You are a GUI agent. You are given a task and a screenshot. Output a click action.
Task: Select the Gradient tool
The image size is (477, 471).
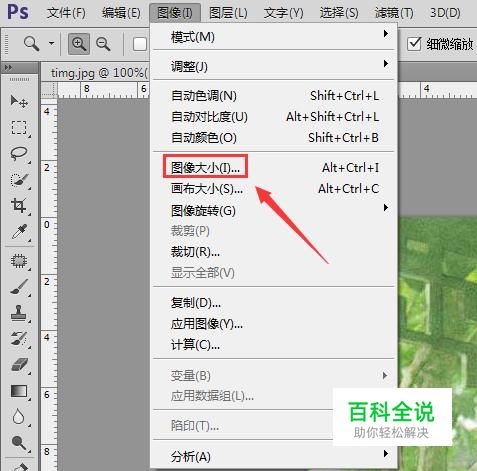(19, 391)
